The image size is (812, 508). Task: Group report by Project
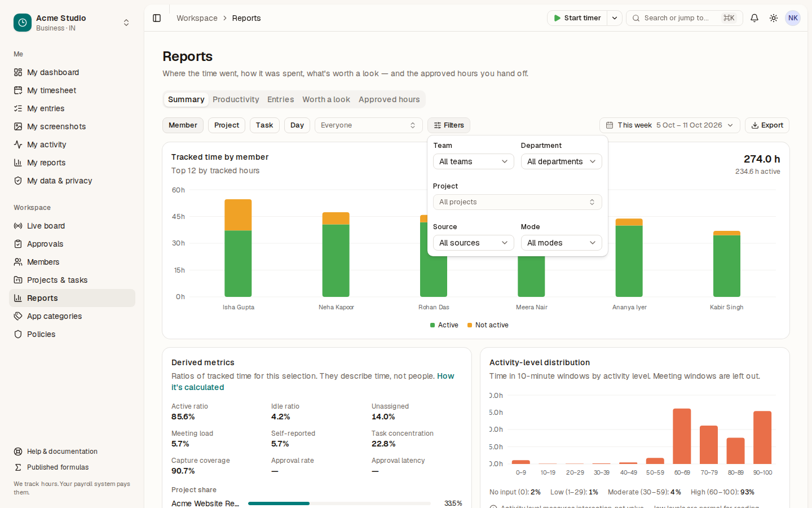pyautogui.click(x=227, y=125)
